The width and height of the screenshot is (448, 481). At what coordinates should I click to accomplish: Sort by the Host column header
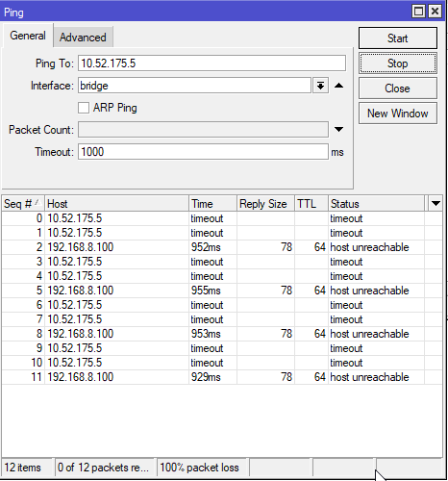[x=116, y=204]
